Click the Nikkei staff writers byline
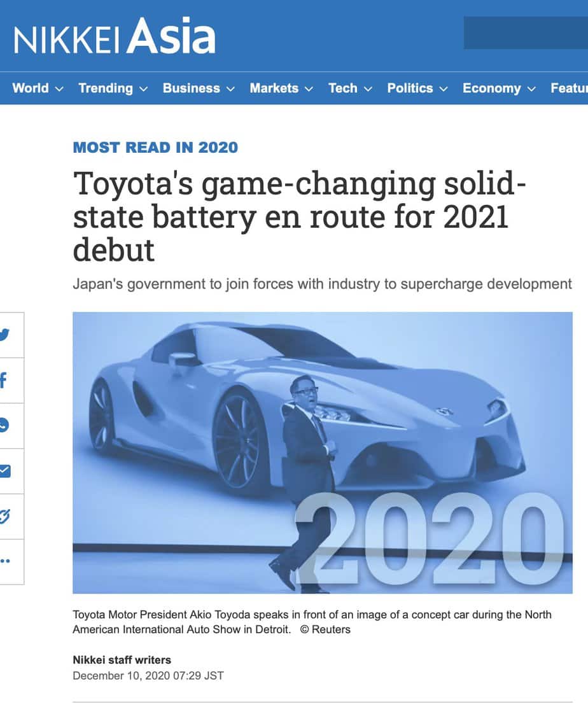This screenshot has width=588, height=723. pyautogui.click(x=122, y=660)
